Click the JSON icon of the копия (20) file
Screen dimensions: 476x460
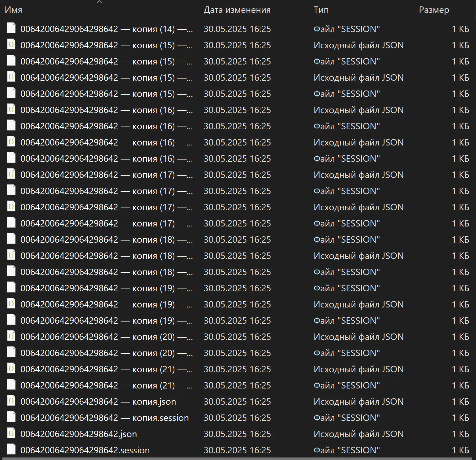tap(11, 336)
